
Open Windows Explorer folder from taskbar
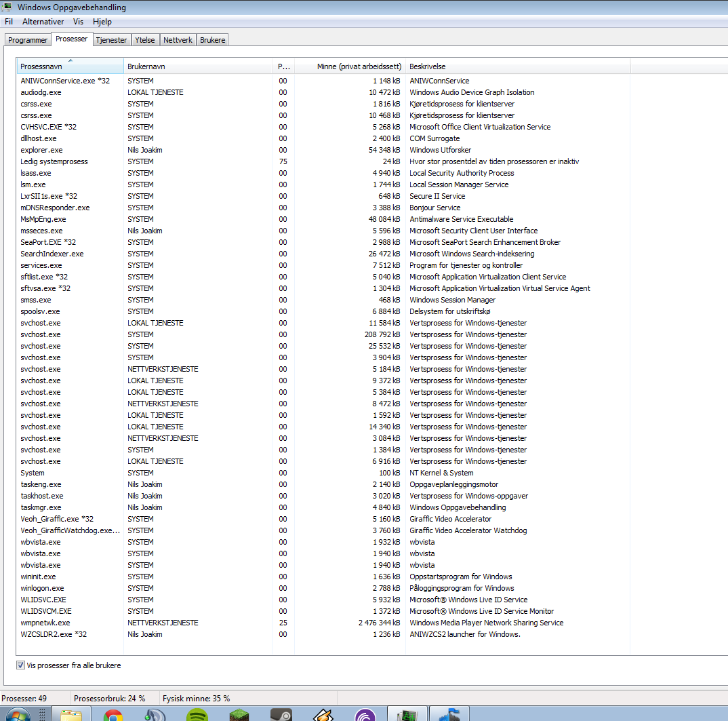point(71,716)
